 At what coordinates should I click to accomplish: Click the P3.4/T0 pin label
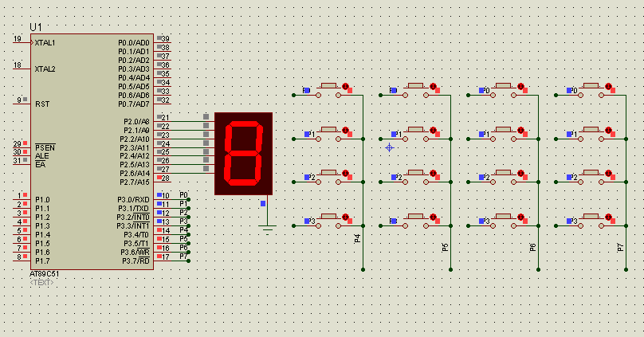[x=136, y=235]
